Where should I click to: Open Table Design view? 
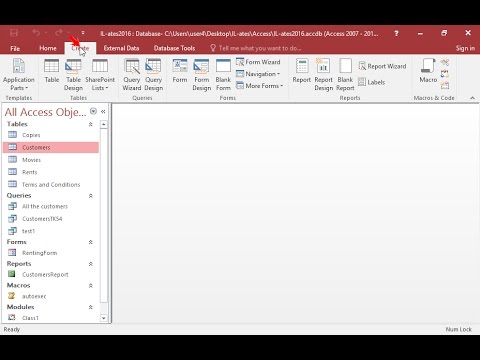pos(73,75)
